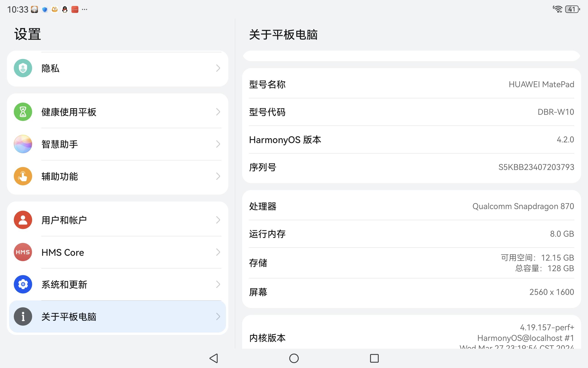Tap the avatar notification icon beside the clock
The image size is (588, 368).
tap(34, 9)
